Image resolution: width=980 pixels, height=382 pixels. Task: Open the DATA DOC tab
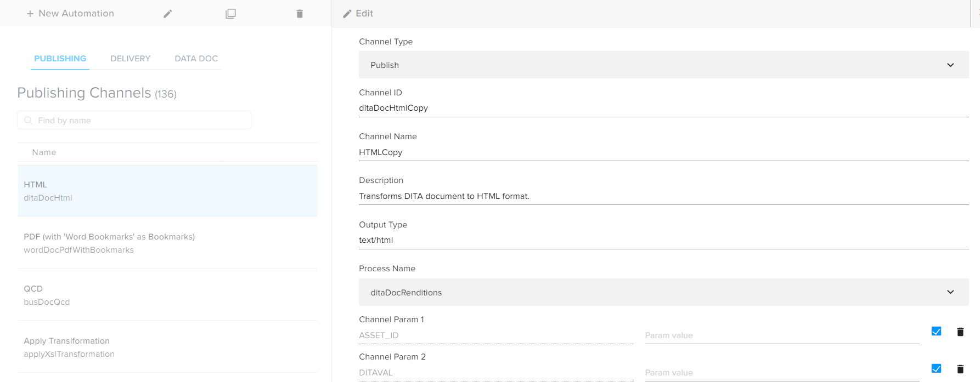tap(196, 59)
